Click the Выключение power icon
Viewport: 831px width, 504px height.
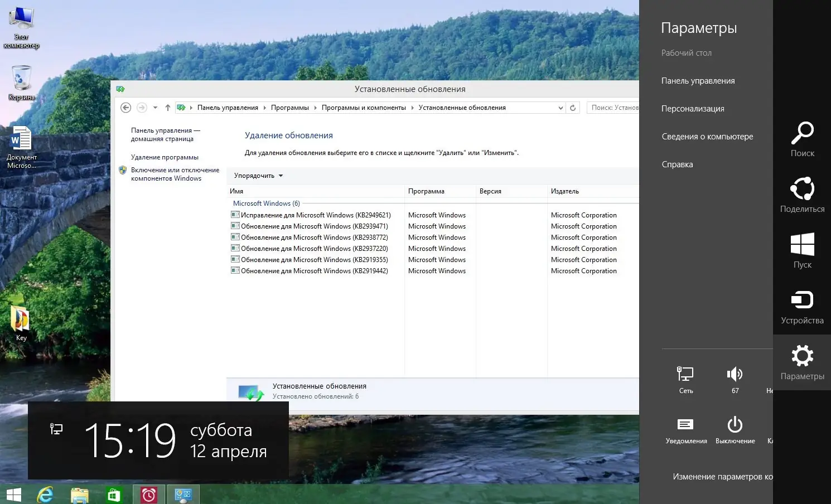735,425
